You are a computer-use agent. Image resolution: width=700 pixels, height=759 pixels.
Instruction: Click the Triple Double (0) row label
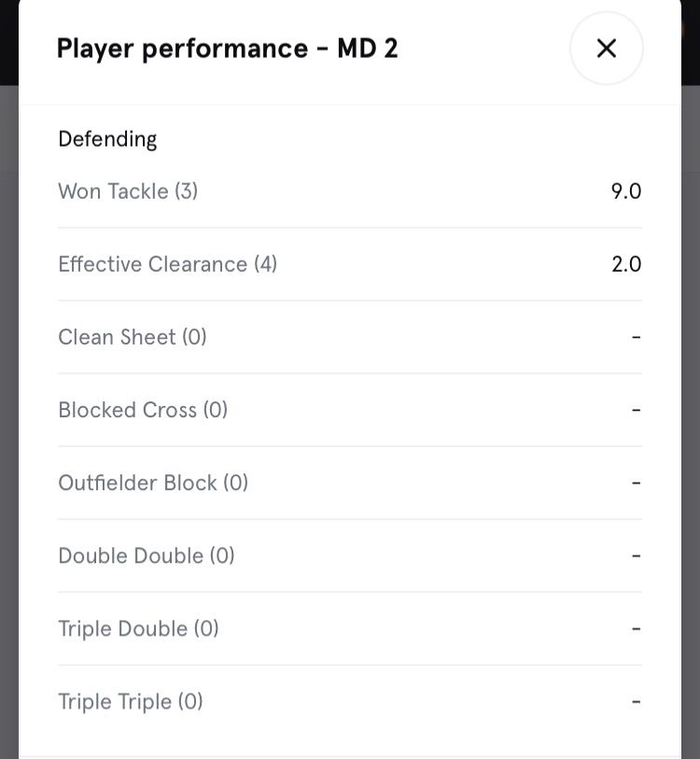click(138, 628)
